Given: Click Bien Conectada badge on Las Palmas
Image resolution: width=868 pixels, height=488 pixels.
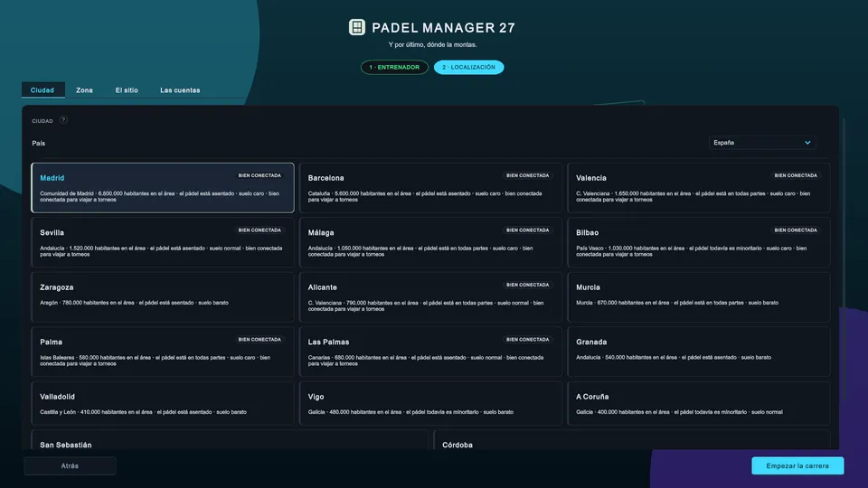Looking at the screenshot, I should tap(527, 340).
